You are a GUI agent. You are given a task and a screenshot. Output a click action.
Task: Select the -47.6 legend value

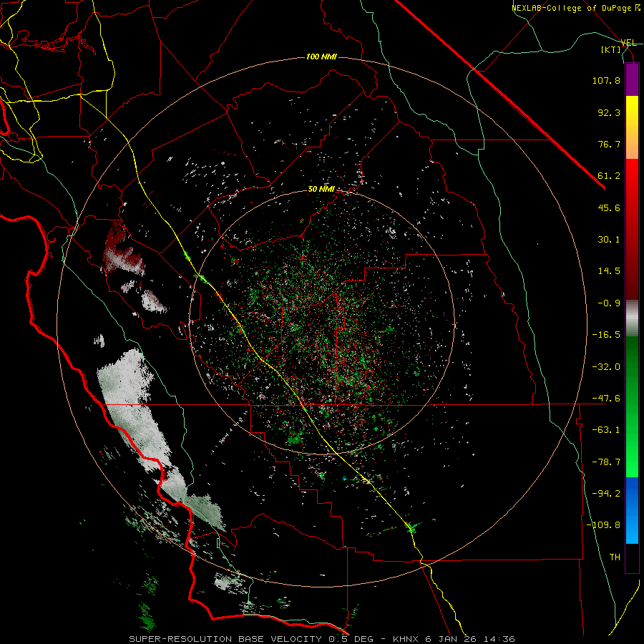click(606, 399)
